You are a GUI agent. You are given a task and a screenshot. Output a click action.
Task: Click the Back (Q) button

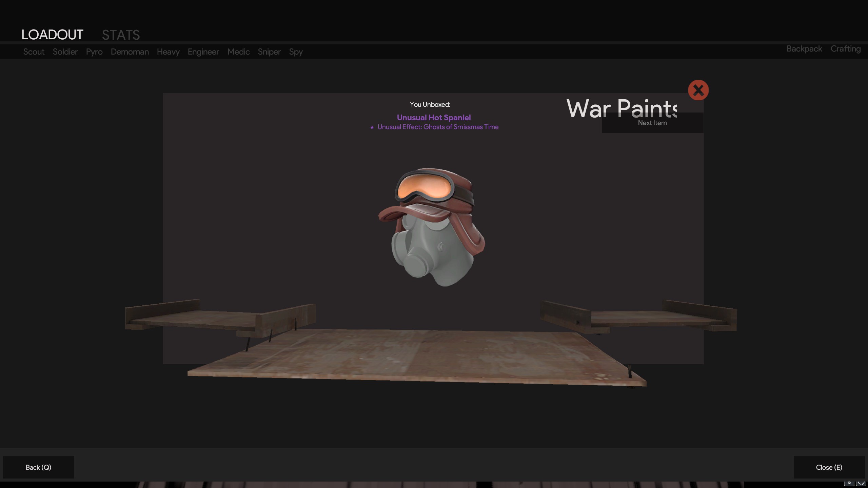tap(39, 467)
